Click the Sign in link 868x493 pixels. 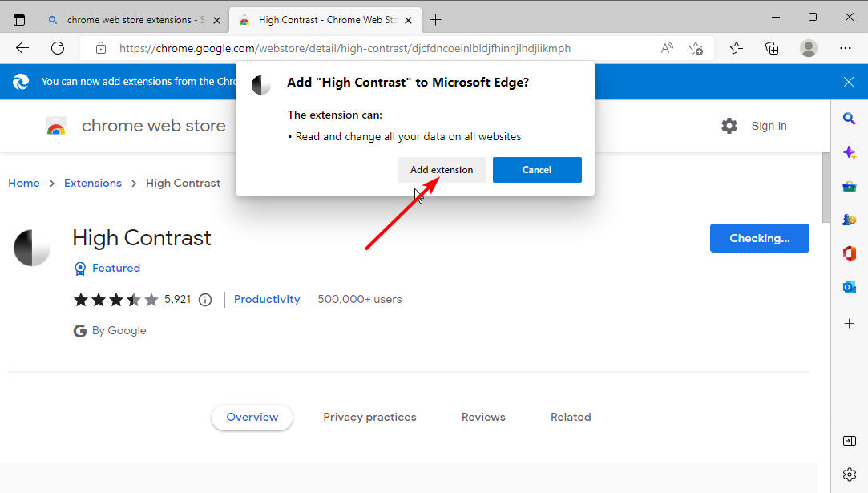pos(769,126)
